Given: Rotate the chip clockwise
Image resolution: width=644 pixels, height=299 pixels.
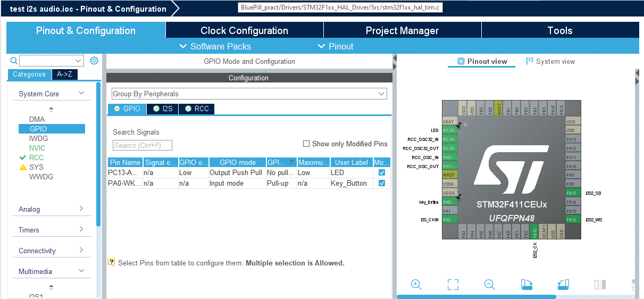Looking at the screenshot, I should tap(526, 285).
